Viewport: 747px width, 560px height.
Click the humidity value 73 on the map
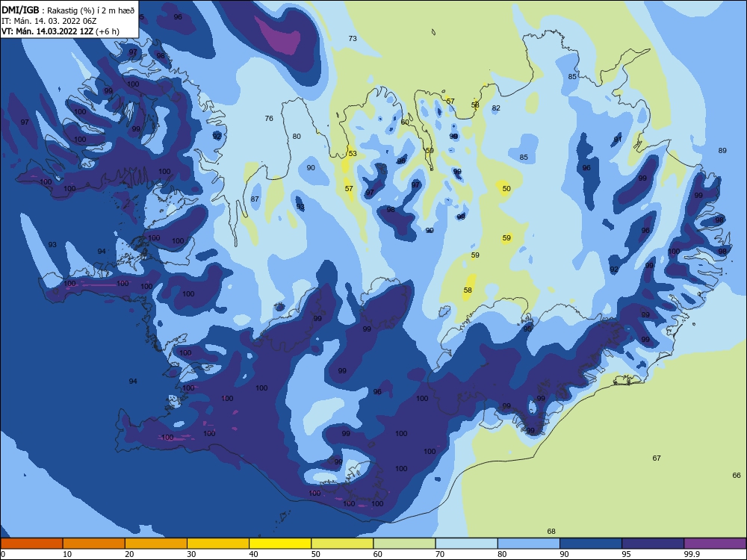point(353,39)
